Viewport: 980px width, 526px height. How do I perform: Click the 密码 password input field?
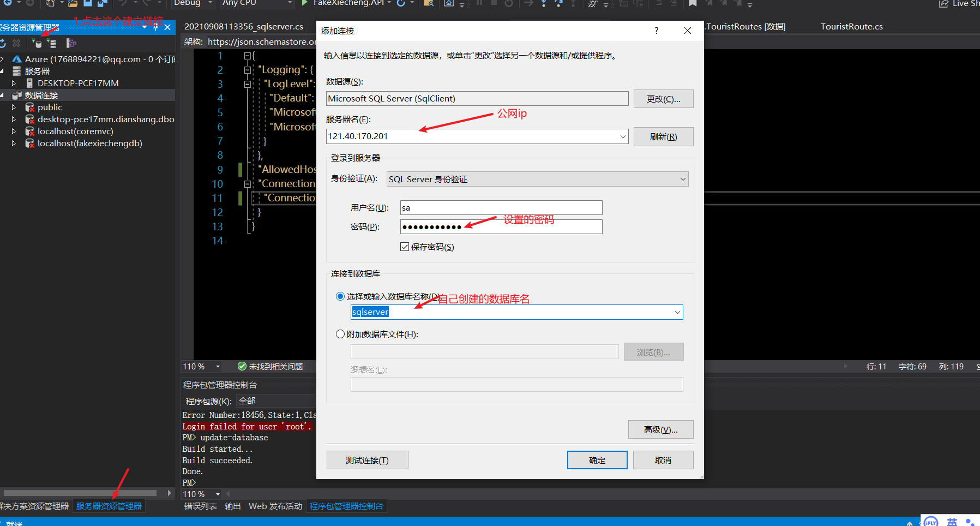[x=501, y=226]
